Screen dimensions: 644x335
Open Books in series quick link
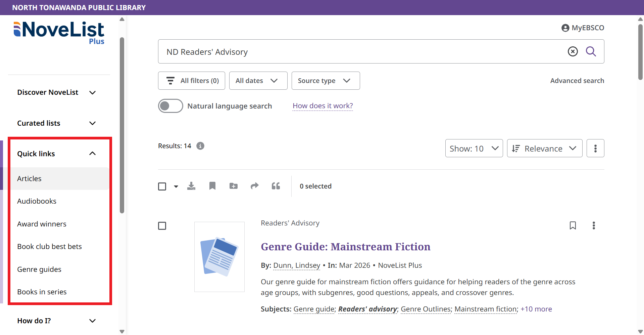[x=42, y=292]
